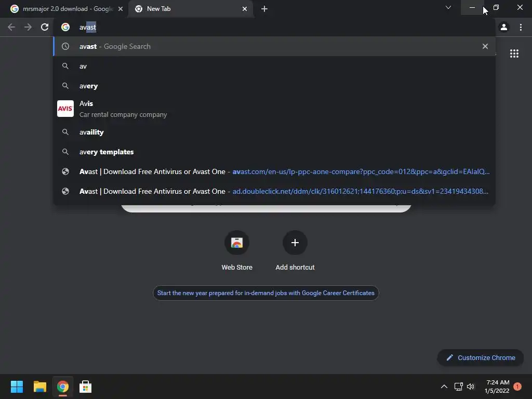Show hidden tray icons chevron

(444, 387)
